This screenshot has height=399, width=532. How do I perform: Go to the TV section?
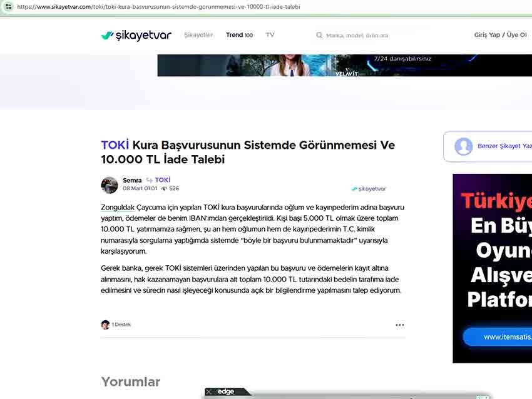pos(270,35)
